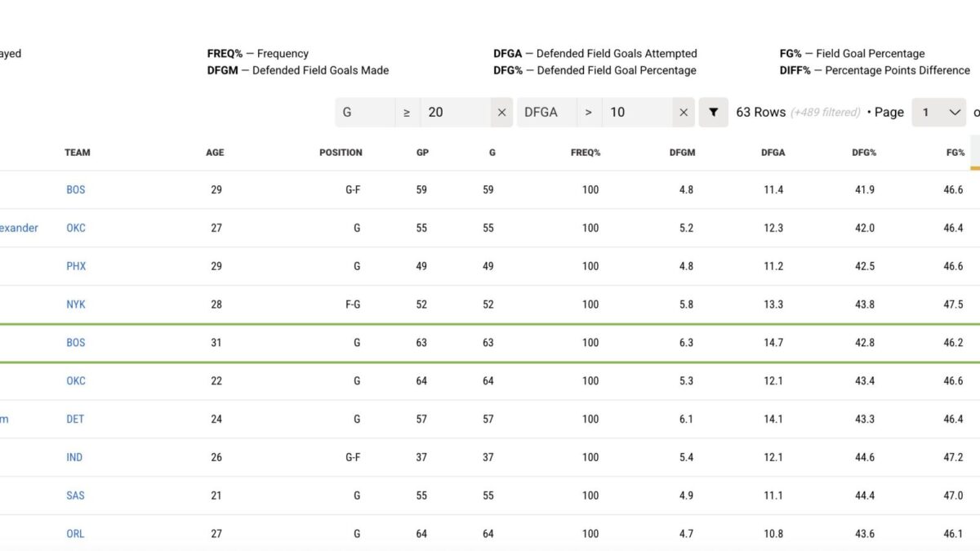Viewport: 980px width, 551px height.
Task: Sort by the TEAM column header
Action: point(78,153)
